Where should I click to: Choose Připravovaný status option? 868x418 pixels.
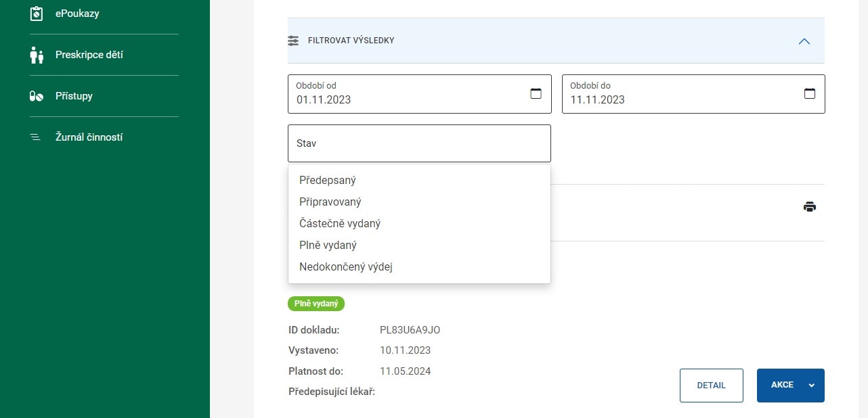click(x=330, y=202)
